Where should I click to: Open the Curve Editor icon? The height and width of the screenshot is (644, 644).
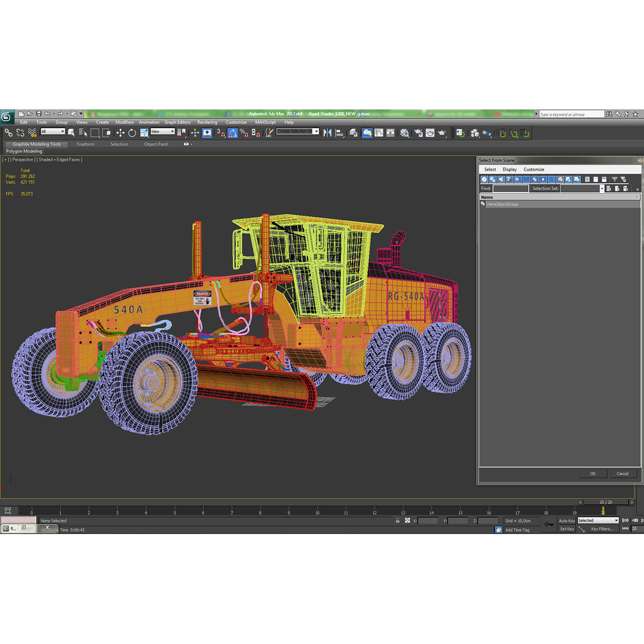tap(379, 133)
